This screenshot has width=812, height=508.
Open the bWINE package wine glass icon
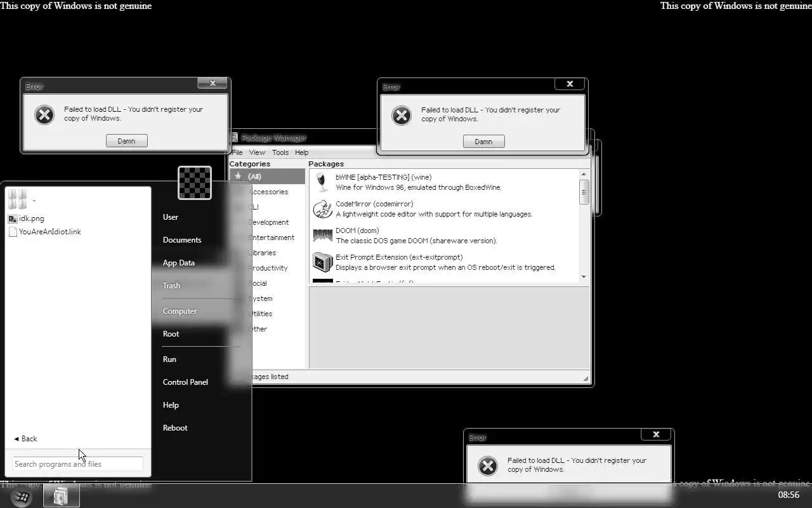pos(322,182)
